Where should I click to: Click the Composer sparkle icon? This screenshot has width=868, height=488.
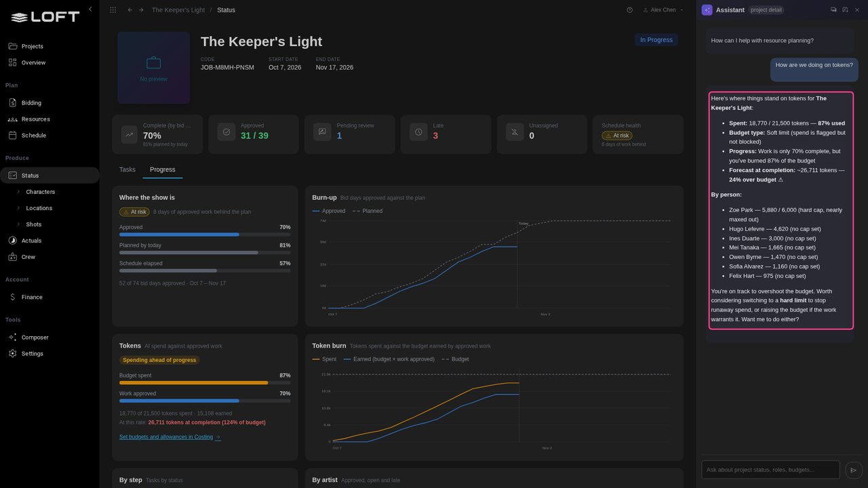(x=12, y=338)
